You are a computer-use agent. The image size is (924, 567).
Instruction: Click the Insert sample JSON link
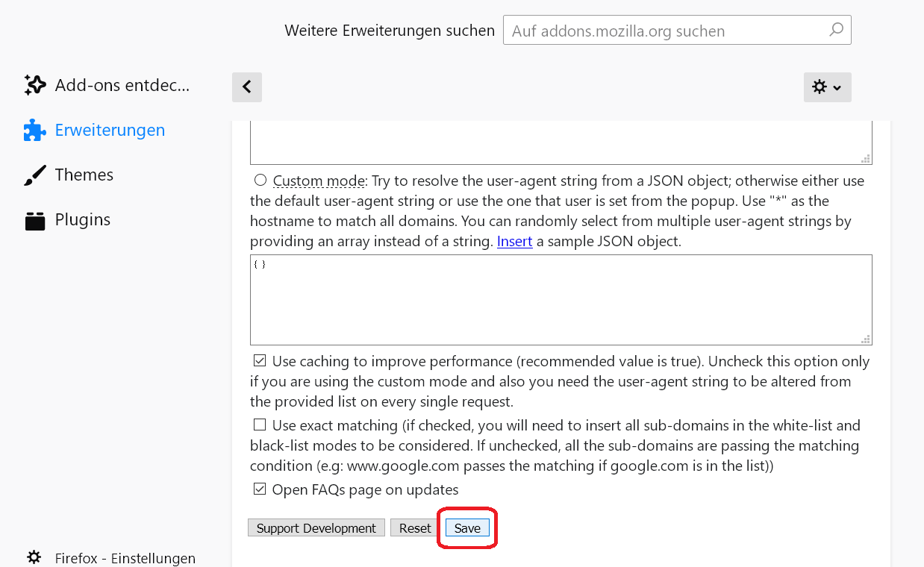[x=514, y=242]
